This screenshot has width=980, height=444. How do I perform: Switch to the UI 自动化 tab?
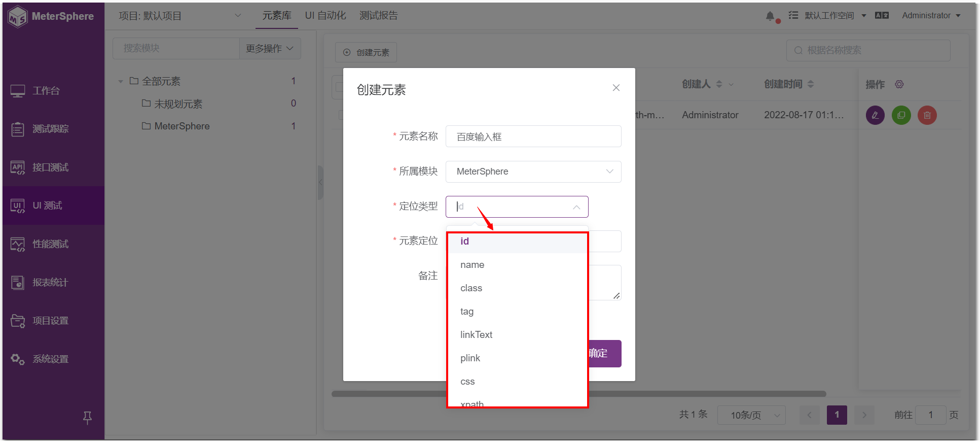[x=325, y=16]
